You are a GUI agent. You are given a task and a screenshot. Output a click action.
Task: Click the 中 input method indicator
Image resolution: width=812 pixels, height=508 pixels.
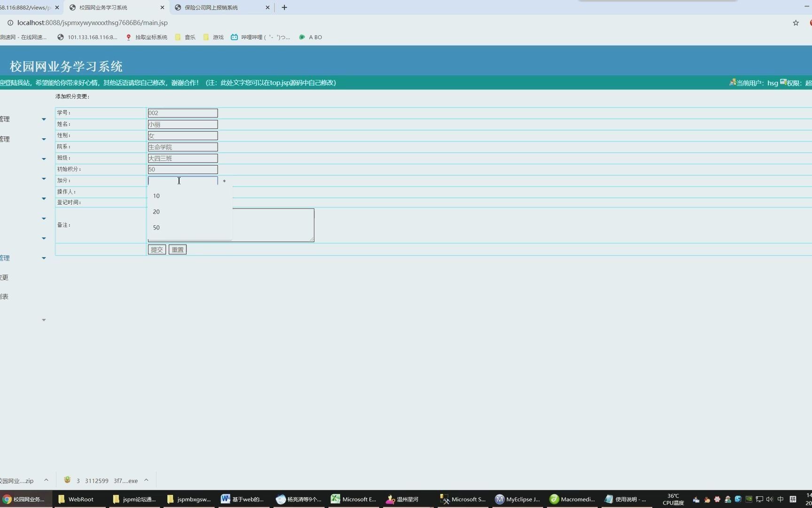tap(781, 499)
